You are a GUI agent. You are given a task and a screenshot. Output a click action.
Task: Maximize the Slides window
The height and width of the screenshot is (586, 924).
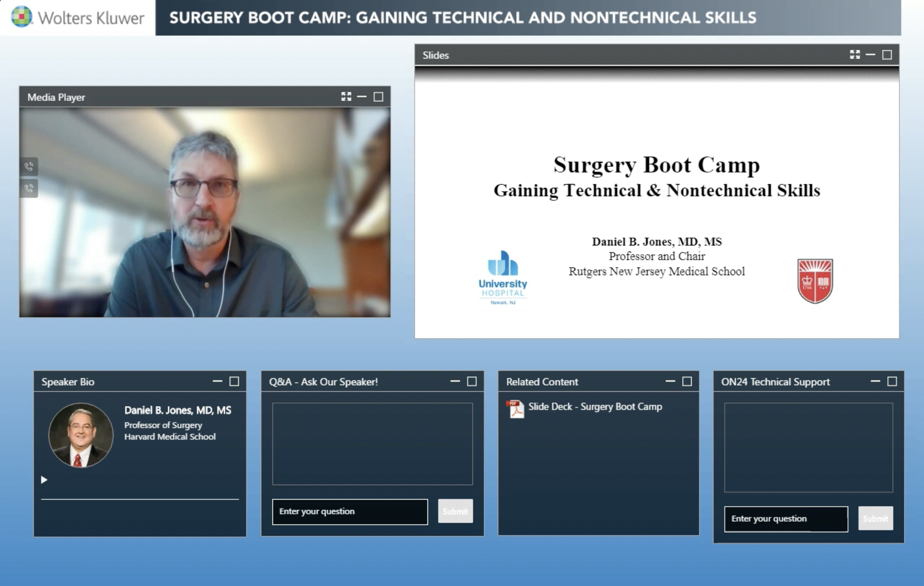point(887,55)
